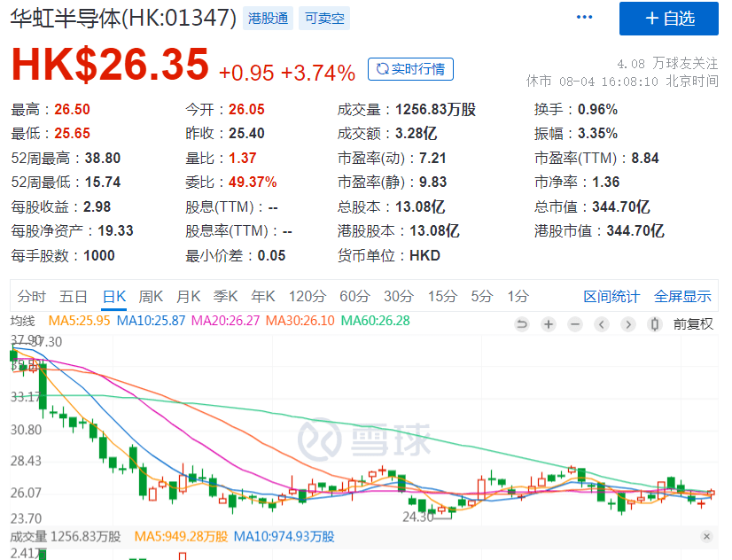Screen dimensions: 732x560
Task: Click the MA30:26.10 moving average label
Action: pos(300,321)
